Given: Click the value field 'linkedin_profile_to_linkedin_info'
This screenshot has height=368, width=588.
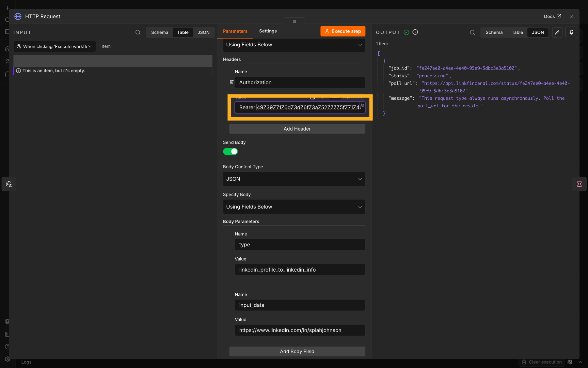Looking at the screenshot, I should [x=300, y=270].
